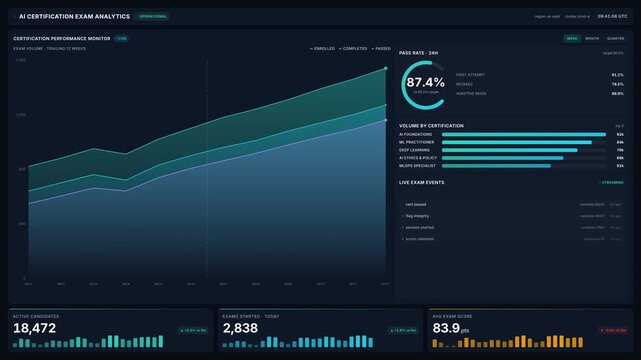Click the AI CERTIFICATION EXAM ANALYTICS title
Viewport: 641px width, 360px height.
(x=74, y=17)
